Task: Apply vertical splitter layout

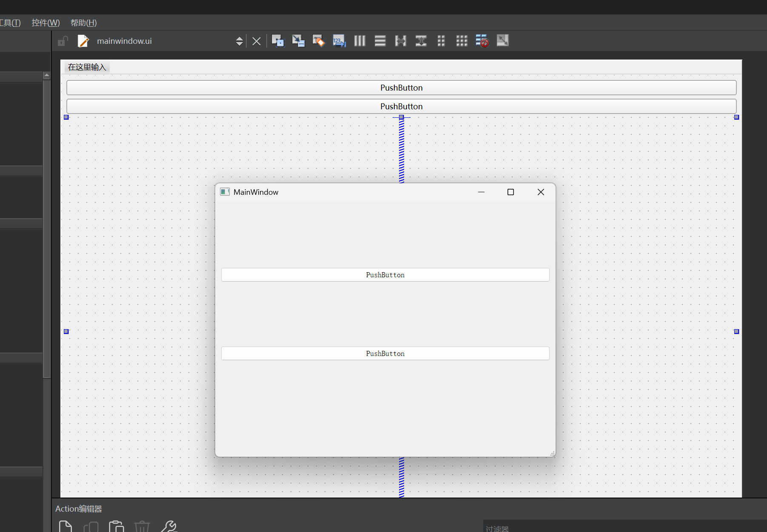Action: tap(421, 40)
